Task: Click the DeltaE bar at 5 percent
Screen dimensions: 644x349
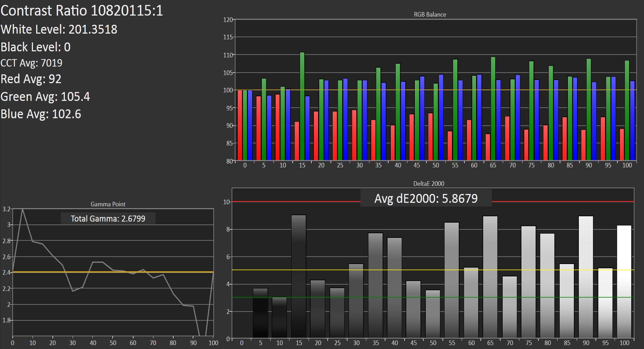Action: pyautogui.click(x=260, y=313)
